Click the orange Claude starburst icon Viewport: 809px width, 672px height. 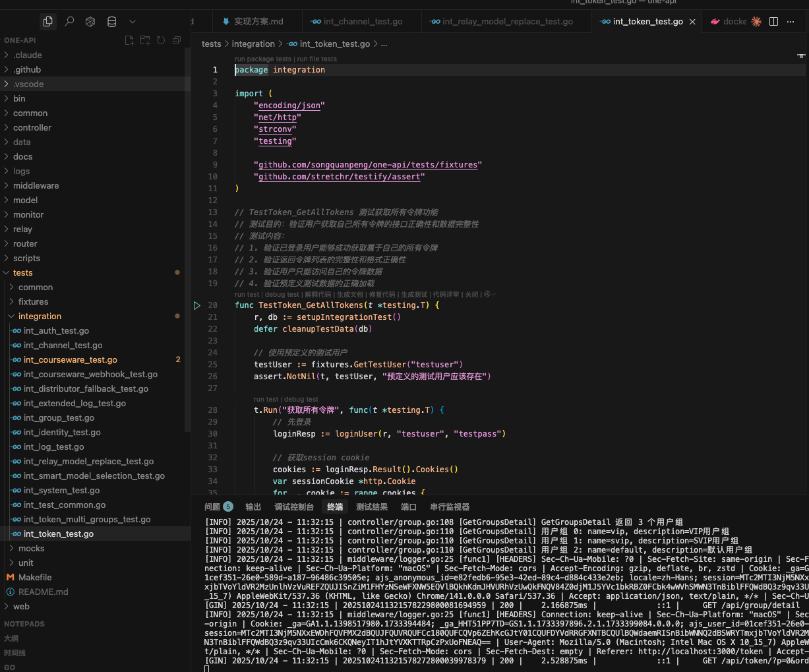click(x=756, y=22)
